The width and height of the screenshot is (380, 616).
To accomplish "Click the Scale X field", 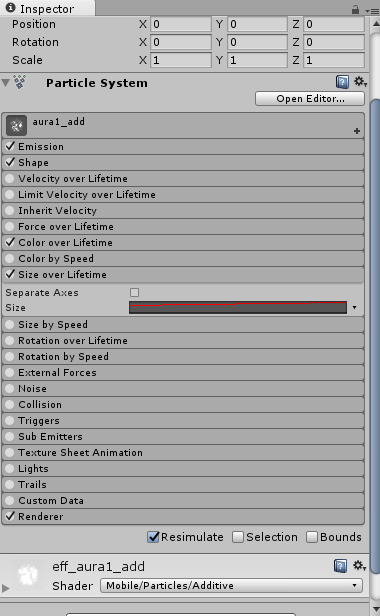I will click(x=181, y=60).
